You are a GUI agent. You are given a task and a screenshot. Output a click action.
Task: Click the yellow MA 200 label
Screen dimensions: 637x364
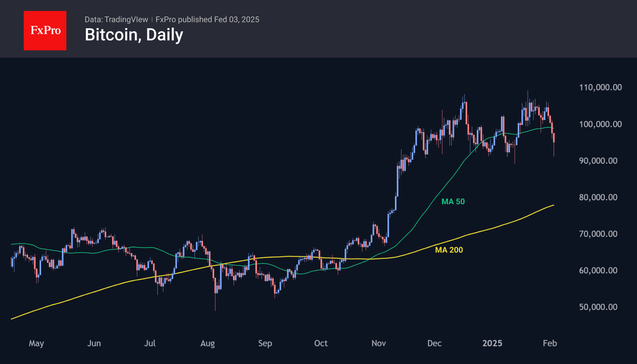pos(449,250)
